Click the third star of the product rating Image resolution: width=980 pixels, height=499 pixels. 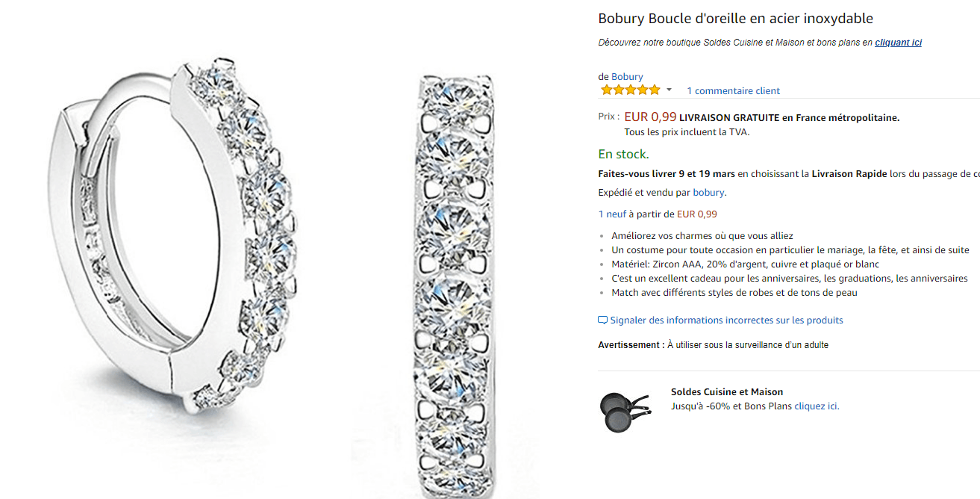click(631, 88)
